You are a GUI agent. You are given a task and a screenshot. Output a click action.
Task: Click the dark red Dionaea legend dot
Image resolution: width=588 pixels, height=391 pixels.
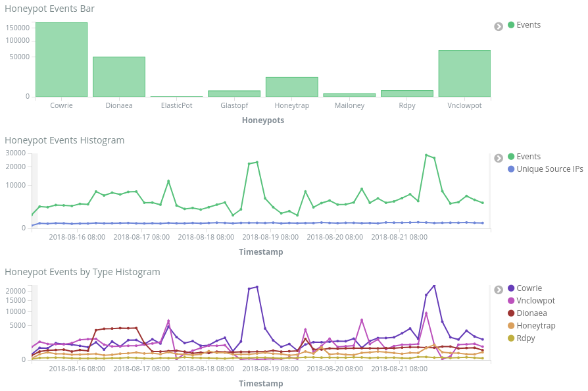(511, 313)
